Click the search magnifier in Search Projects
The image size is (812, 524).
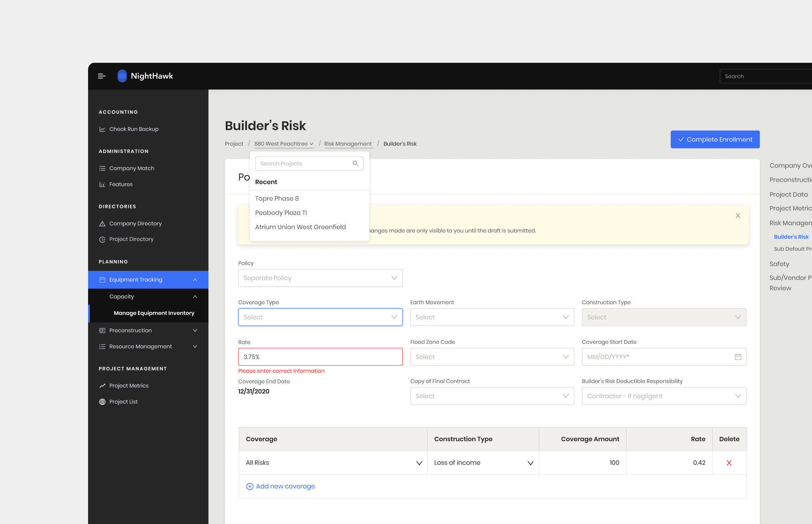pyautogui.click(x=355, y=164)
